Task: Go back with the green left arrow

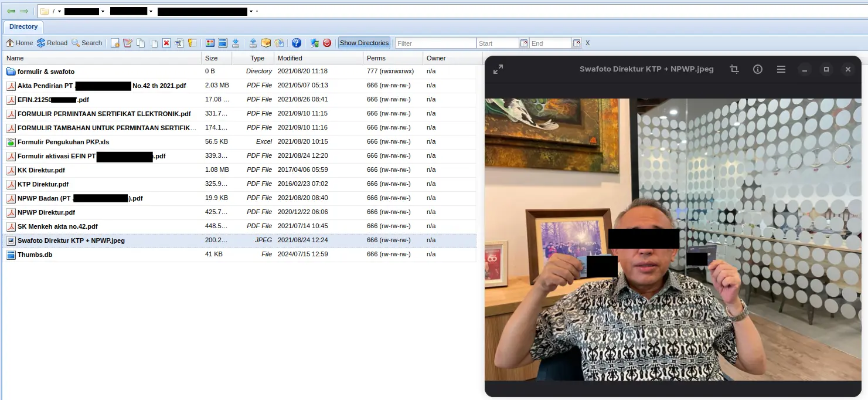Action: (11, 11)
